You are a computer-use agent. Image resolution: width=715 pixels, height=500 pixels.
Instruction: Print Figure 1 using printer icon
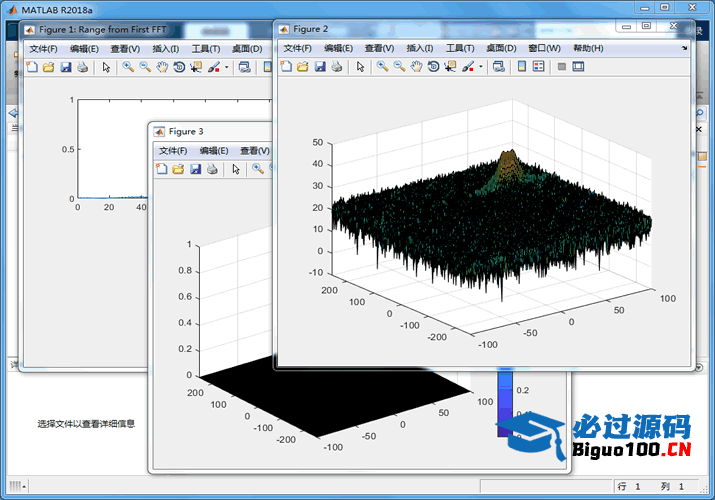[x=83, y=67]
